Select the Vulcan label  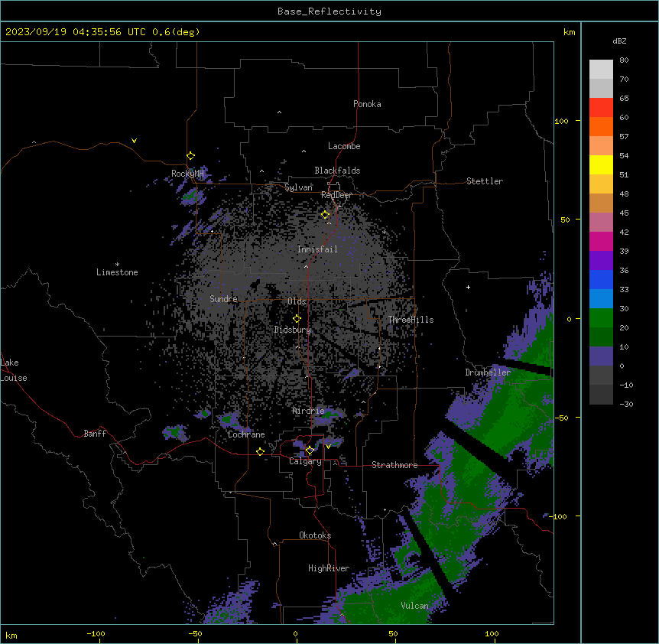415,606
